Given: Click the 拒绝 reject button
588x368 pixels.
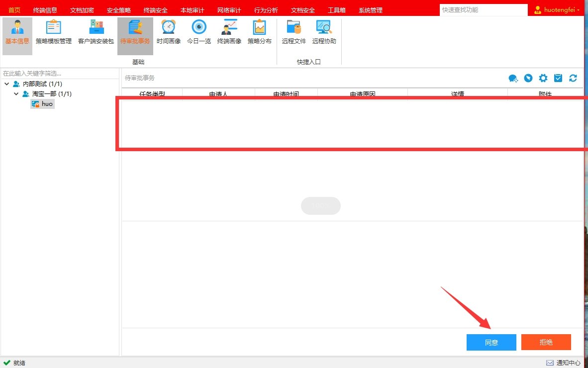Looking at the screenshot, I should click(x=546, y=342).
